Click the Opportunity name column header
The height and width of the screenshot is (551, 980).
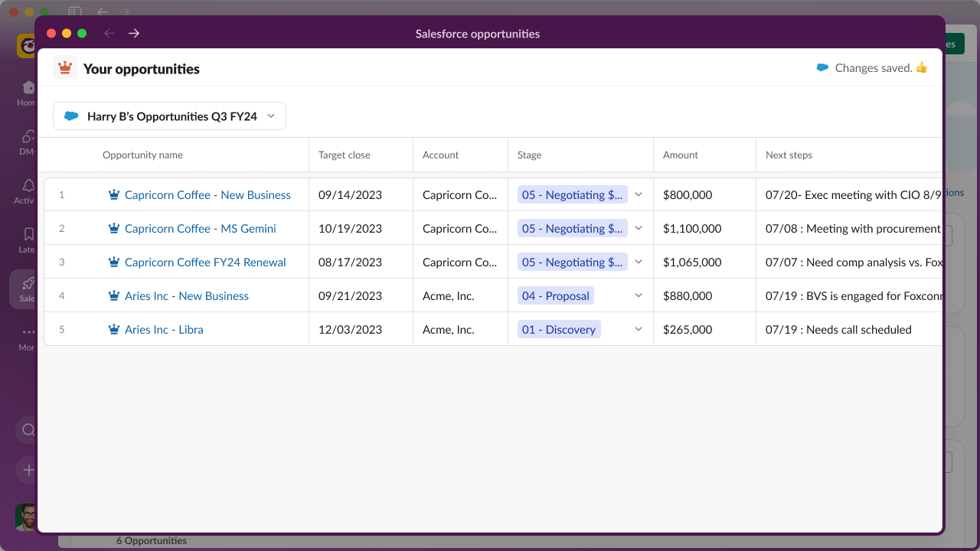[x=142, y=155]
